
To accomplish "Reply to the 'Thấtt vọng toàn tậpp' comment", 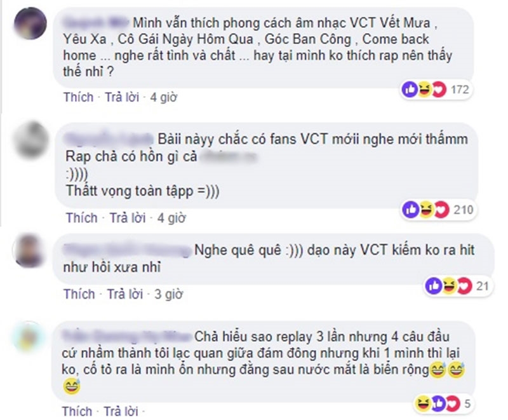I will (128, 218).
